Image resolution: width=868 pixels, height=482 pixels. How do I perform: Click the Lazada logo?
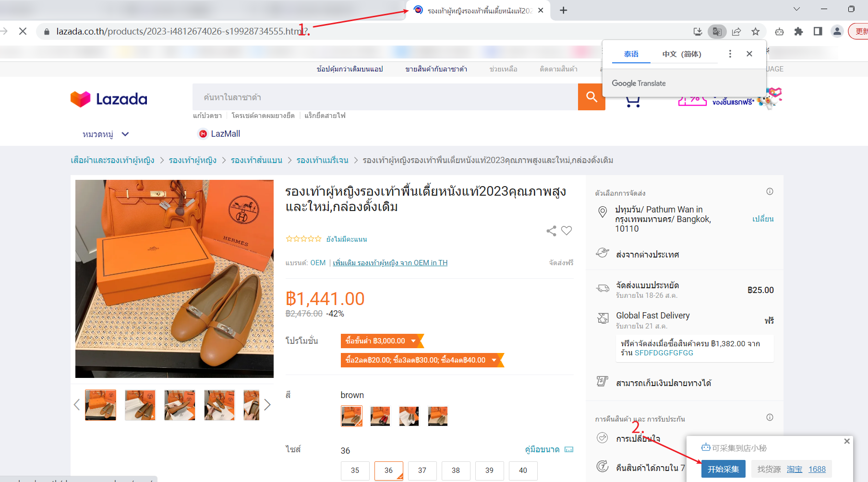click(109, 99)
